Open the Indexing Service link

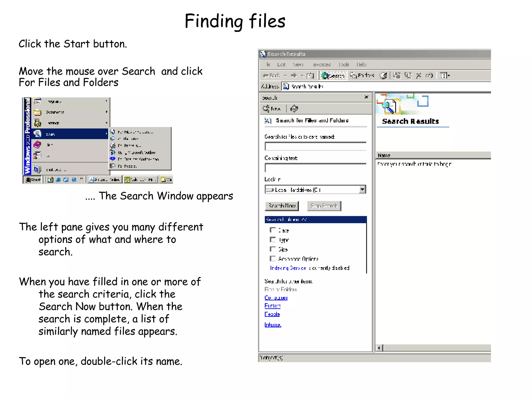tap(288, 268)
